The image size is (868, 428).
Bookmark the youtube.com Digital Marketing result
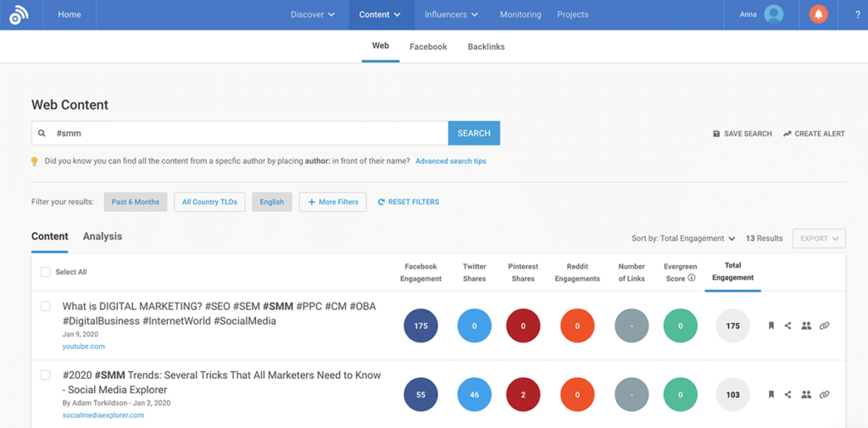771,325
